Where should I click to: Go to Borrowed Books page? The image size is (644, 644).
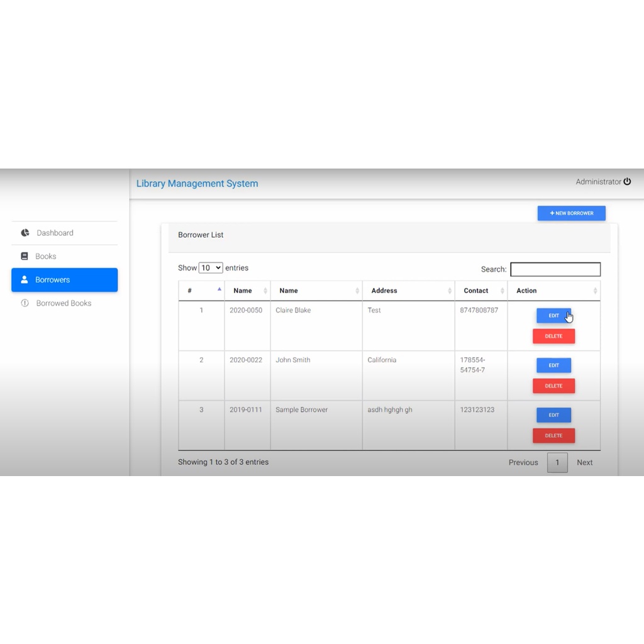[x=64, y=303]
